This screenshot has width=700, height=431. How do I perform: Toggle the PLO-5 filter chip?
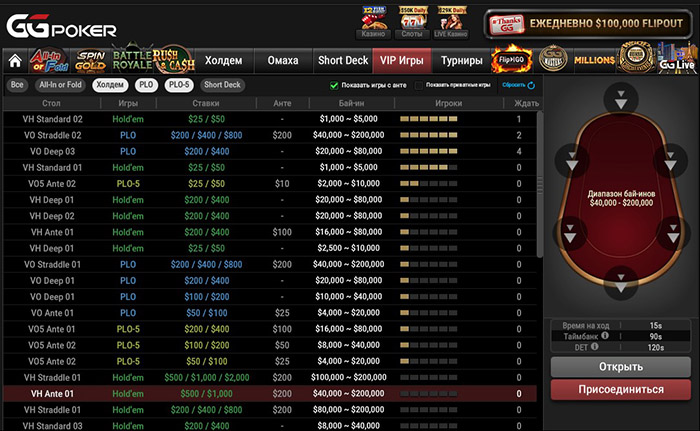coord(179,85)
